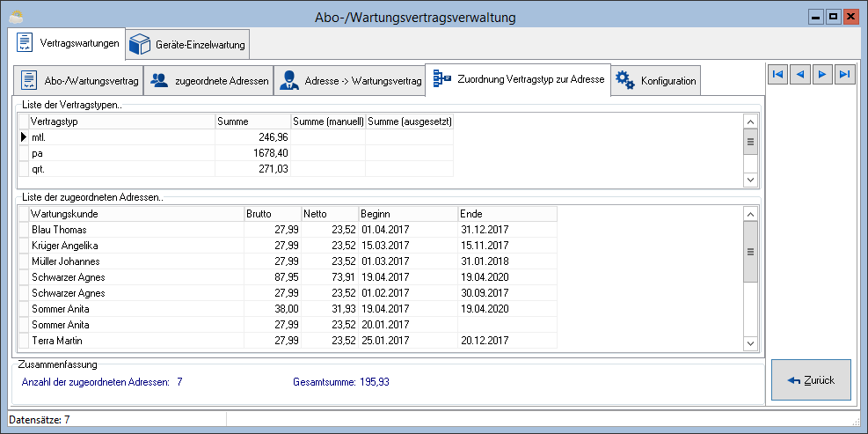Click Ende date 20.12.2017
Screen dimensions: 868x434
[485, 341]
